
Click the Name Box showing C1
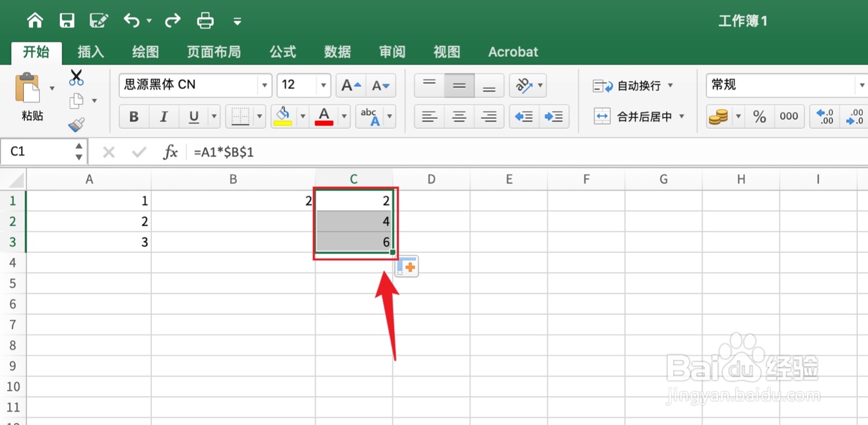[x=37, y=152]
